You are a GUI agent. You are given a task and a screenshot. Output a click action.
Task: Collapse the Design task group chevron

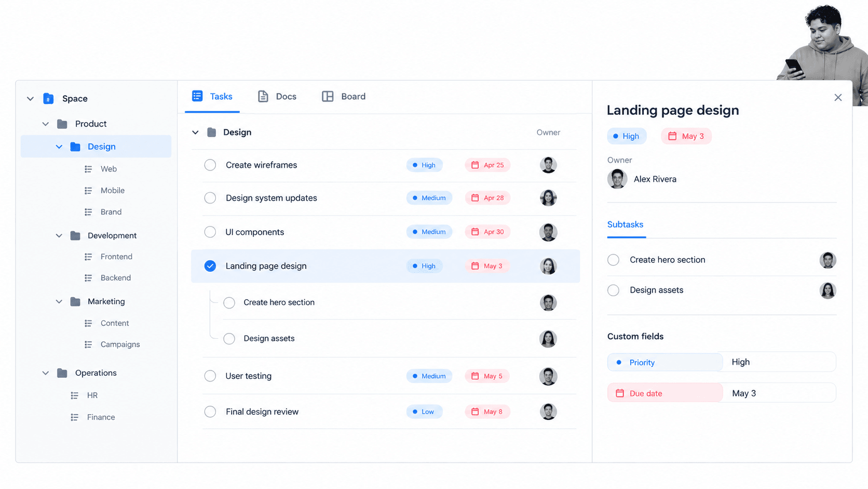pos(195,133)
